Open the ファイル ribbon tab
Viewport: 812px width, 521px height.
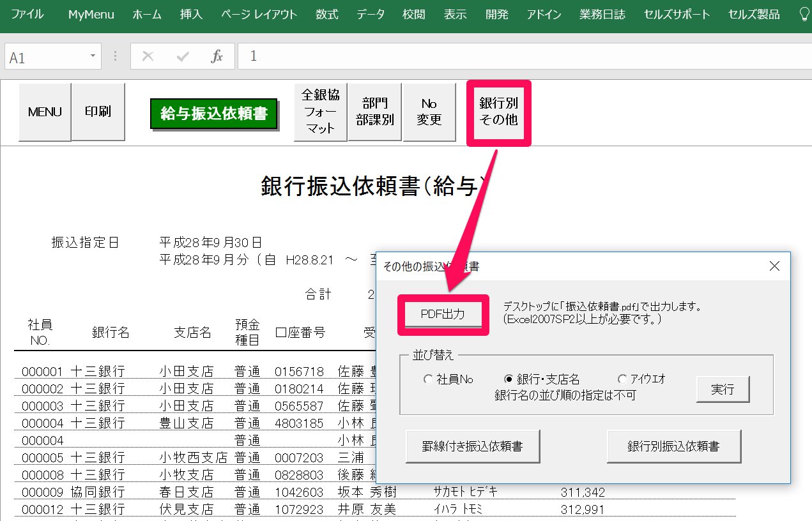27,14
